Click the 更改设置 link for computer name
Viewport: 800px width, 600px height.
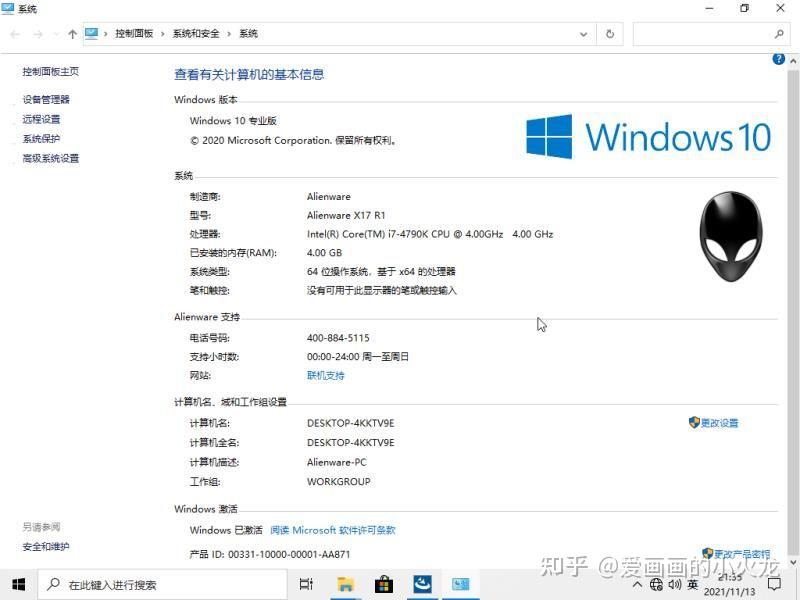pyautogui.click(x=718, y=422)
